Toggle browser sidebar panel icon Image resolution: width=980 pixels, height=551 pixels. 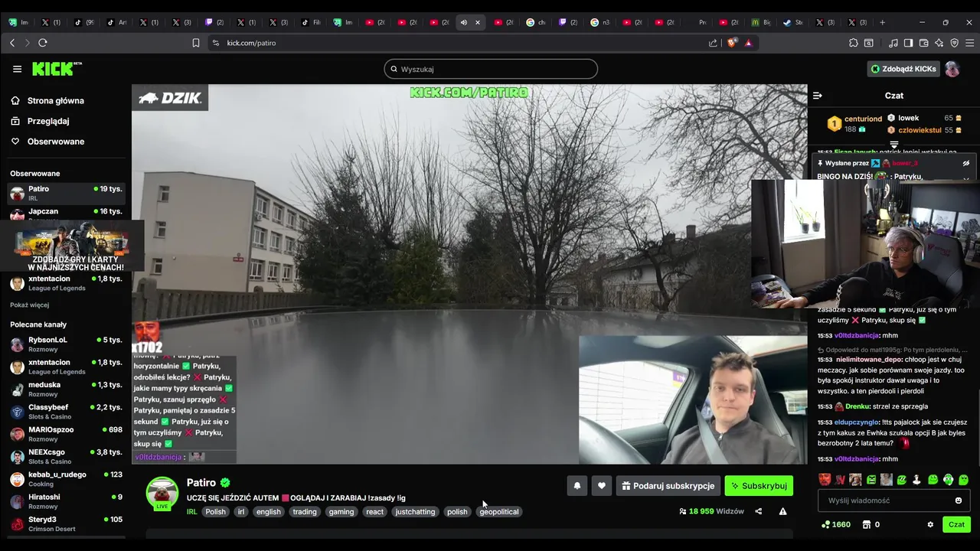coord(908,43)
